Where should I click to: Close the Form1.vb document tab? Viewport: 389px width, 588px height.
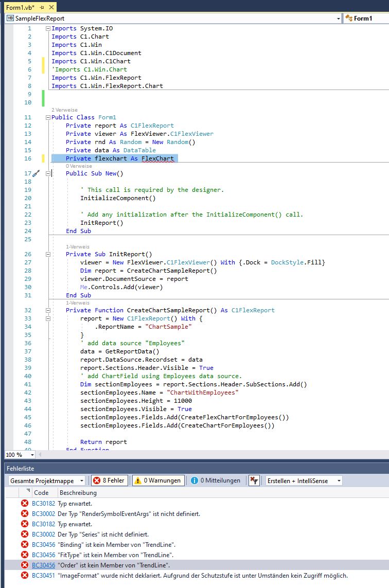coord(51,7)
